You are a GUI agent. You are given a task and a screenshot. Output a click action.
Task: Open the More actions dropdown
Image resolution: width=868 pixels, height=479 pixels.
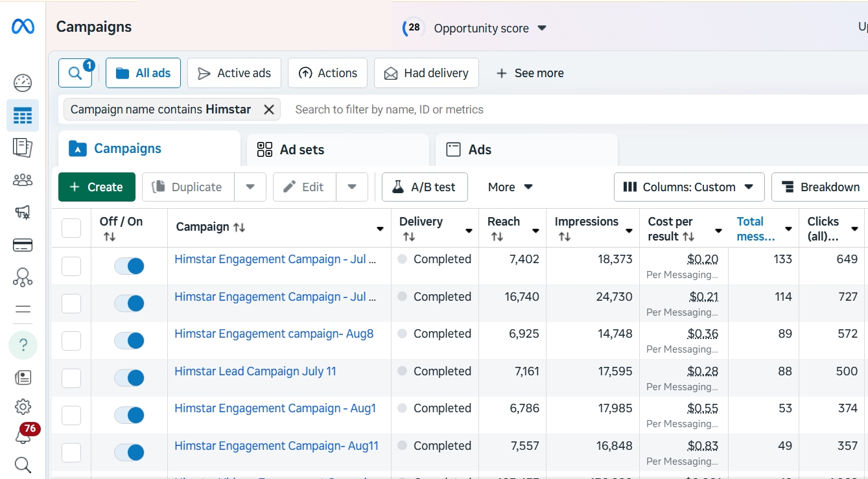pos(510,187)
